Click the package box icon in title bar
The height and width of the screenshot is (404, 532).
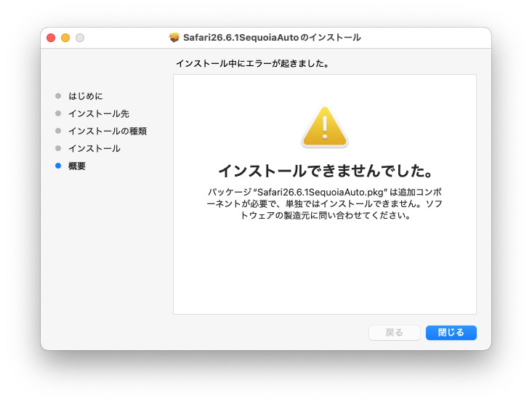coord(174,37)
